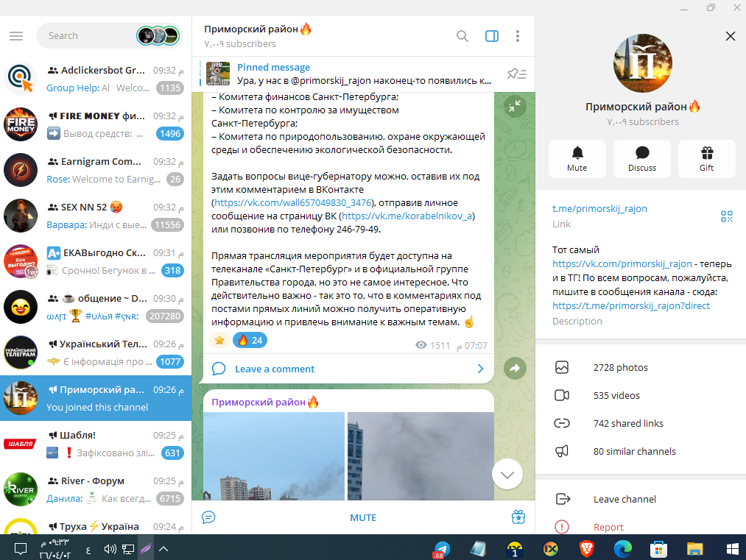Open Шабля! channel chat
Viewport: 746px width, 560px height.
[96, 444]
